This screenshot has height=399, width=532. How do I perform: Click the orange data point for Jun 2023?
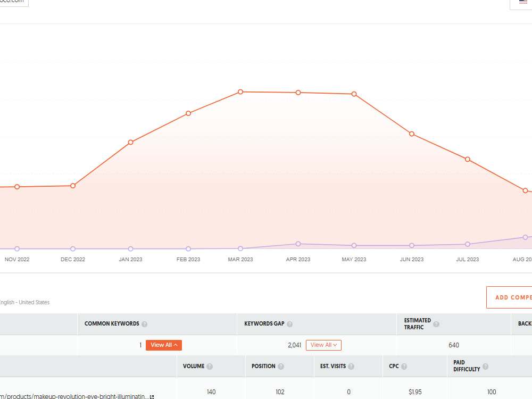(412, 134)
